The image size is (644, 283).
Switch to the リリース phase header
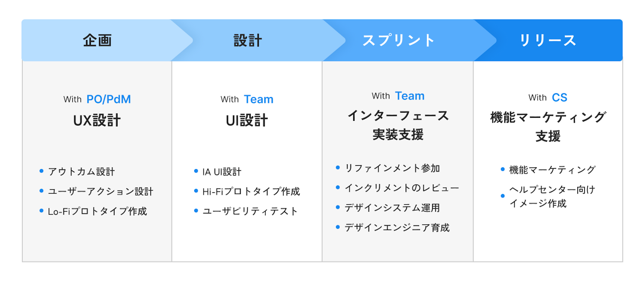click(548, 40)
